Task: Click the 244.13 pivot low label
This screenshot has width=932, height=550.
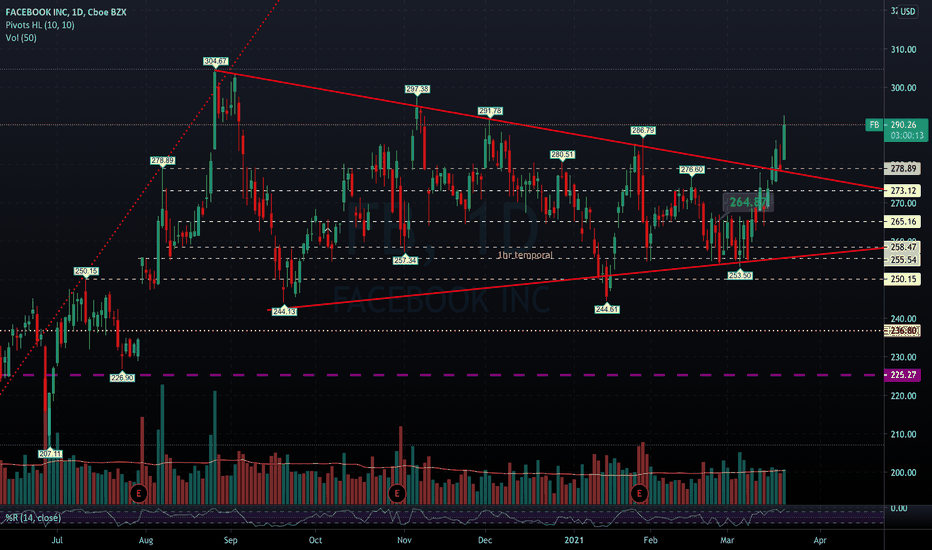Action: [284, 312]
